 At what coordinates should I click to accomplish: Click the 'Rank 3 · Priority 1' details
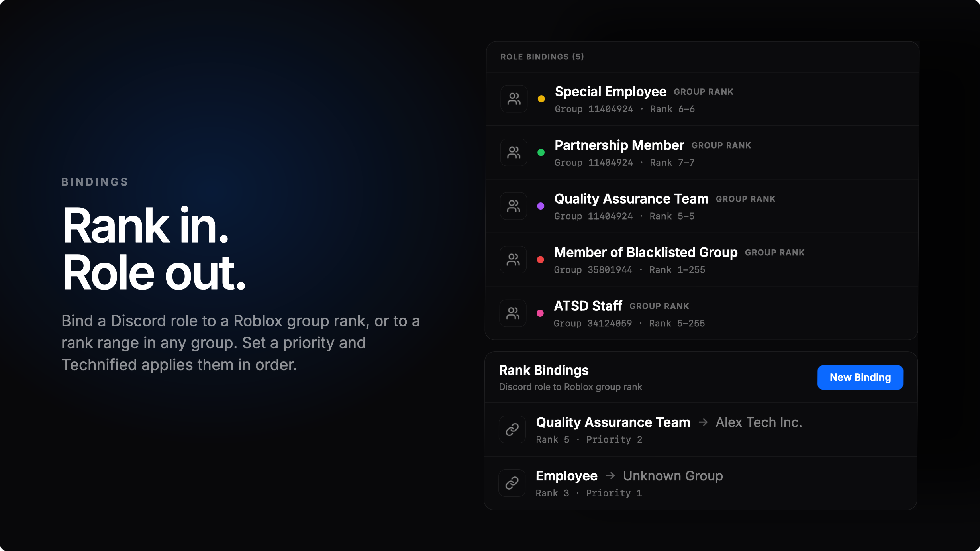point(589,493)
